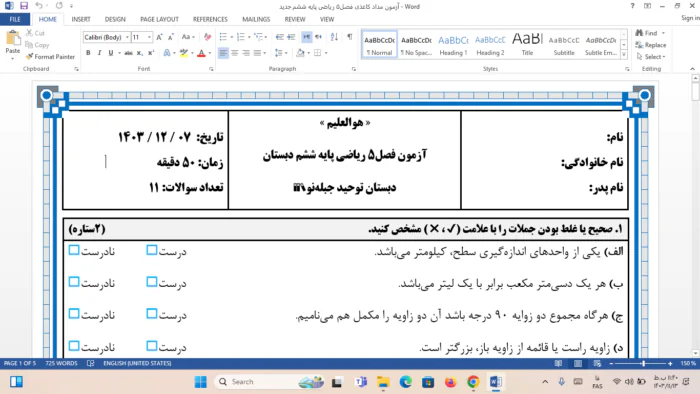Click the Find button

tap(647, 33)
